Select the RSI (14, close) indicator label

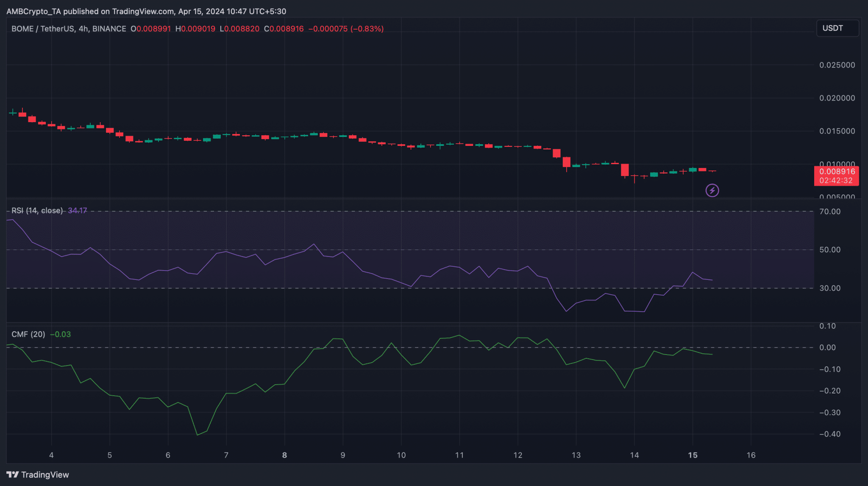[37, 210]
